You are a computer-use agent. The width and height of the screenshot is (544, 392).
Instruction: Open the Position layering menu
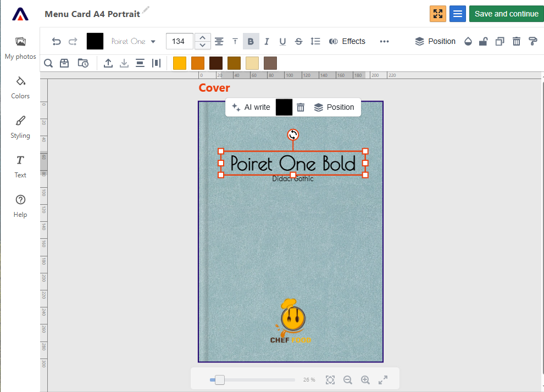click(x=436, y=41)
